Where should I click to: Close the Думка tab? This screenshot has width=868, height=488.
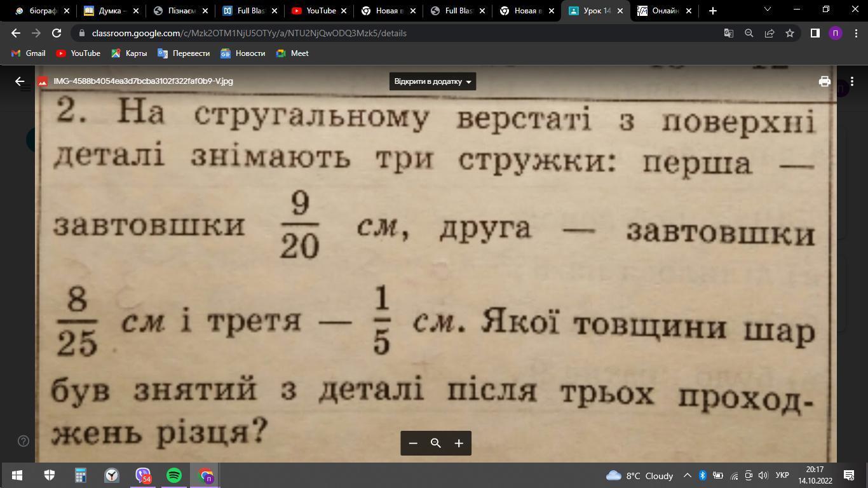(136, 11)
